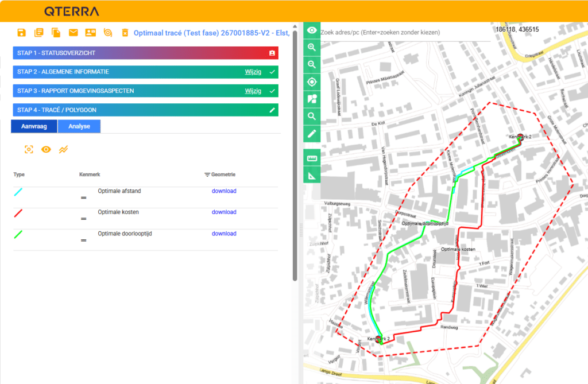
Task: Select the Optimale doorlooptijd row label
Action: [x=125, y=233]
